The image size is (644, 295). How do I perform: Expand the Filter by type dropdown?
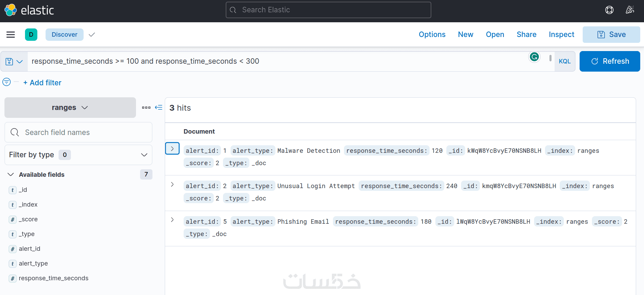point(78,155)
